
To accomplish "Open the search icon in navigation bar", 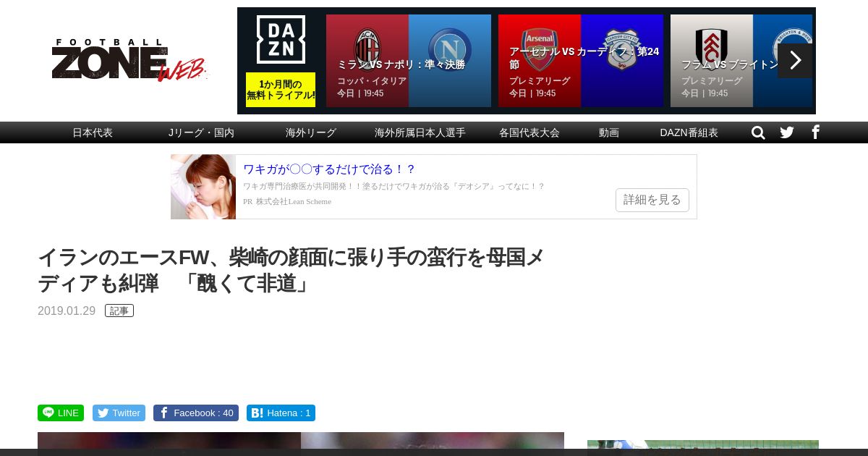I will click(x=758, y=132).
